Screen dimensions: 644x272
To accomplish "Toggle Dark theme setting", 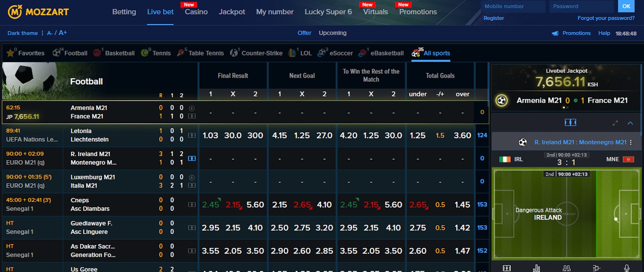I will click(23, 33).
